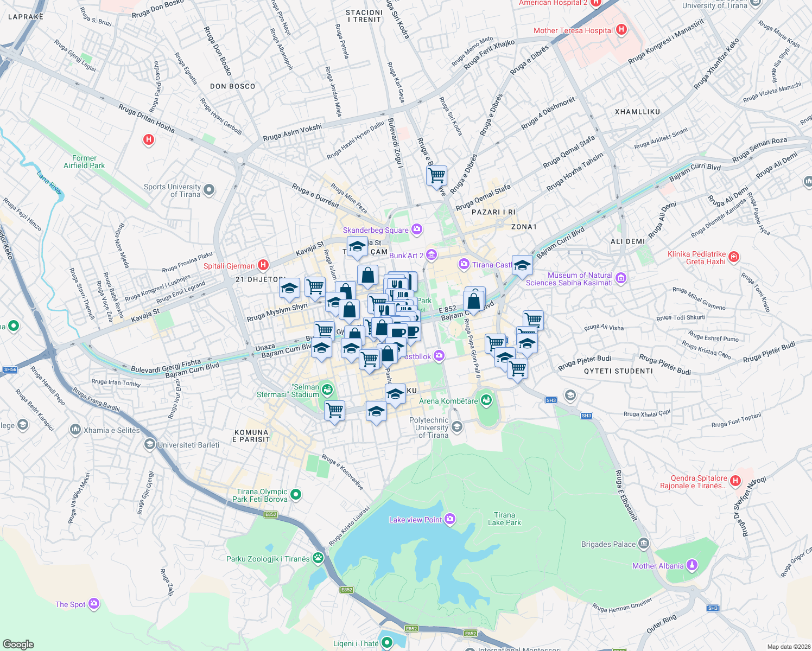Click the Google logo link
The width and height of the screenshot is (812, 651).
click(x=18, y=644)
